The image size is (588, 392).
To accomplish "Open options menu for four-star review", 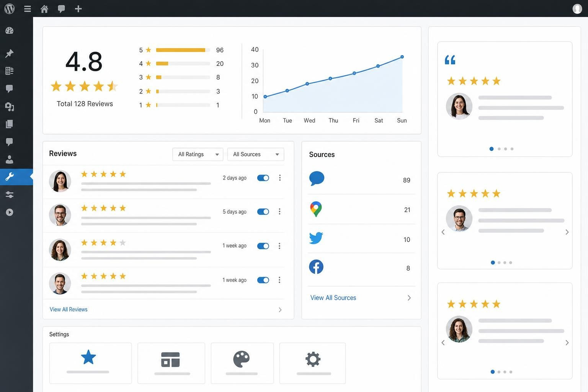I will 279,246.
